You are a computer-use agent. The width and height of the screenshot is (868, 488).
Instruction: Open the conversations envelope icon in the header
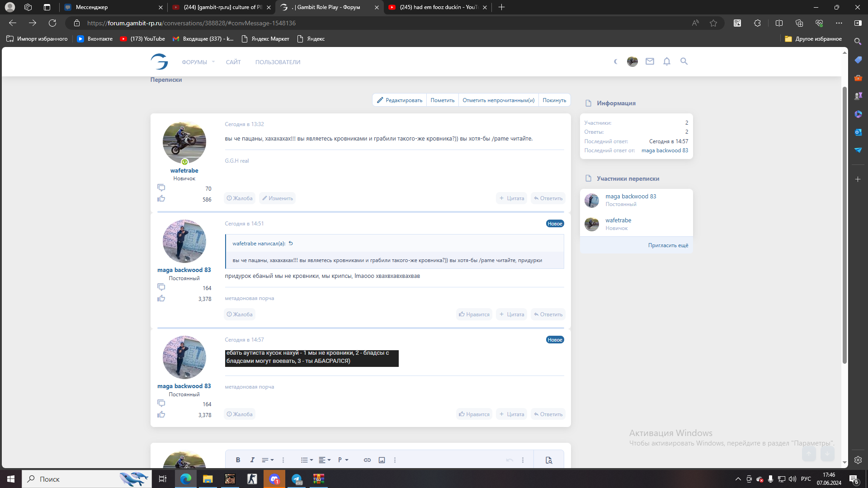coord(650,61)
